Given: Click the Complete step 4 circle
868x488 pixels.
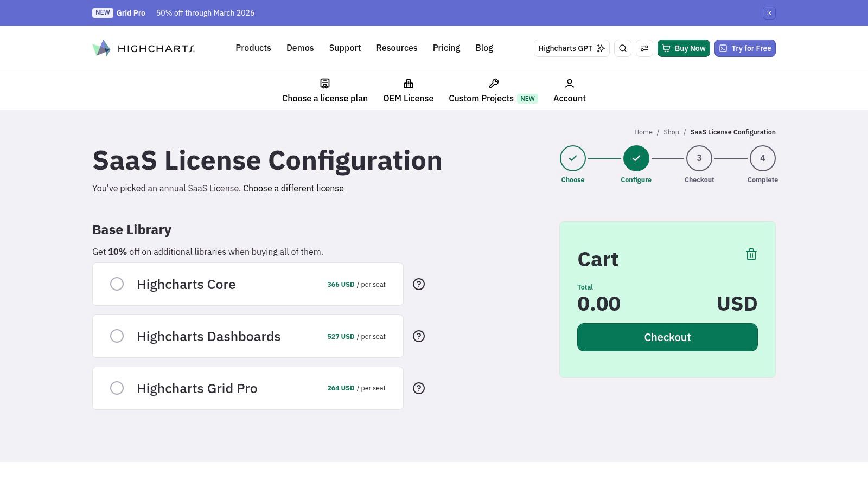Looking at the screenshot, I should tap(763, 158).
